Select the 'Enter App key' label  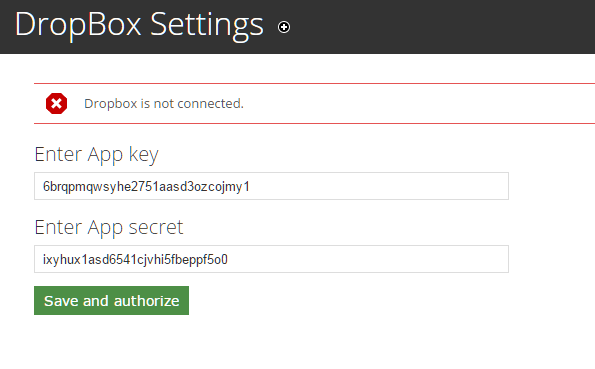[96, 155]
